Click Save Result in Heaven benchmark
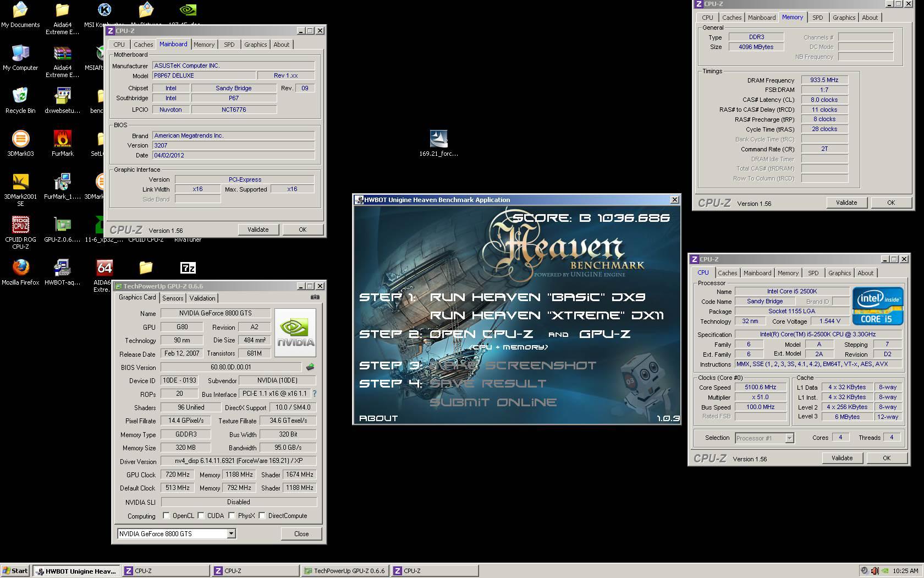The image size is (924, 578). 488,384
